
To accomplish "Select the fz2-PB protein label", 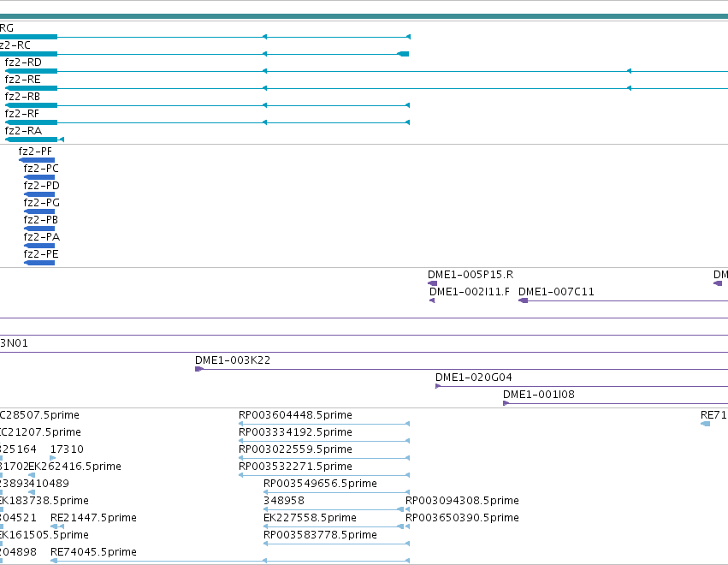I will tap(41, 220).
